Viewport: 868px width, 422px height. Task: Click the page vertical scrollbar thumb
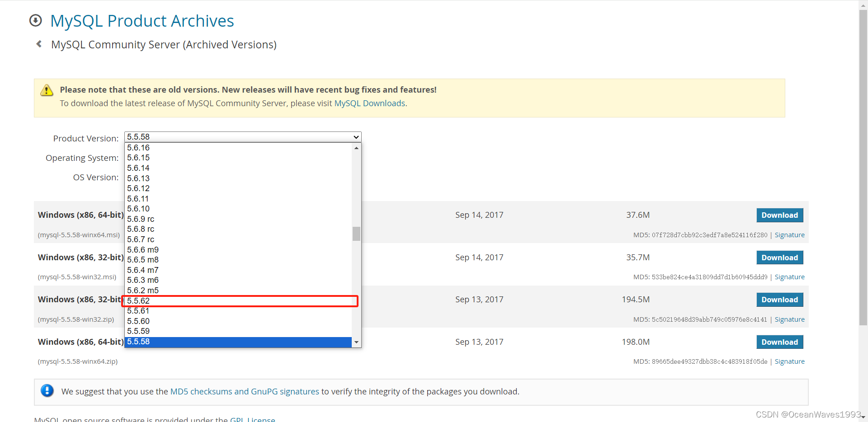point(863,167)
